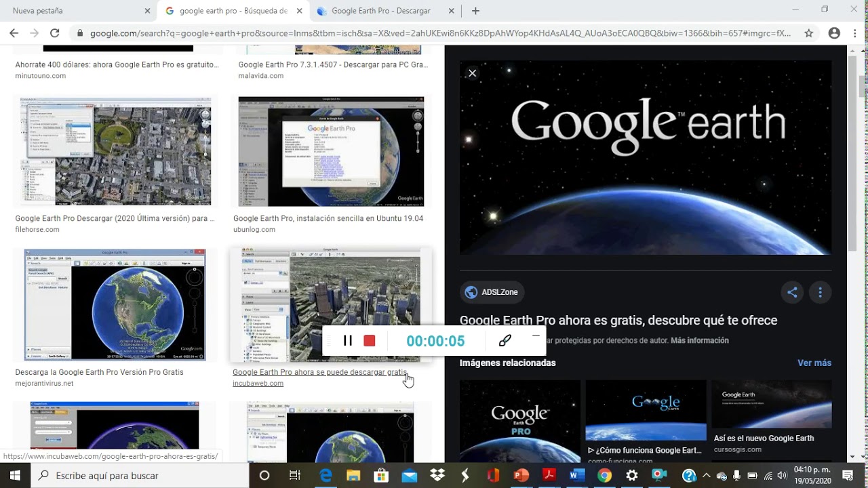The height and width of the screenshot is (488, 868).
Task: Open the Windows notification center
Action: click(x=847, y=475)
